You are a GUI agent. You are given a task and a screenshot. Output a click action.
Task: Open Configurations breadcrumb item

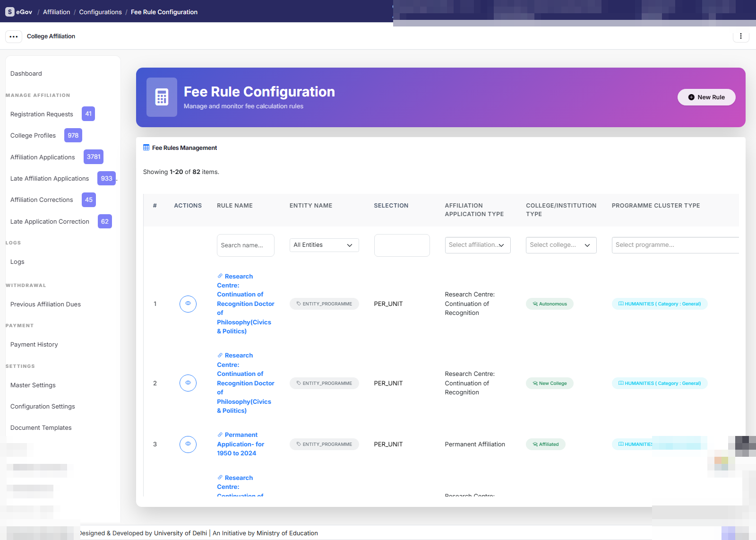click(100, 12)
